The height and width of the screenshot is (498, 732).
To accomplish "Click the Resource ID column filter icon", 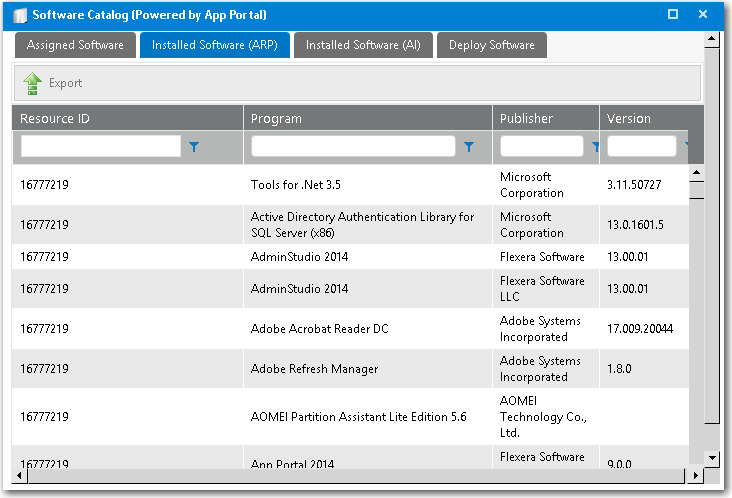I will point(194,147).
